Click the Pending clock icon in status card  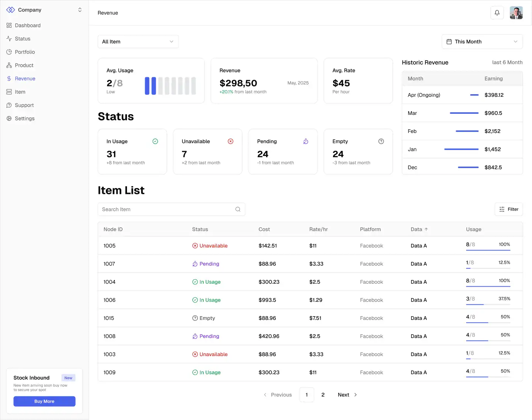(306, 141)
